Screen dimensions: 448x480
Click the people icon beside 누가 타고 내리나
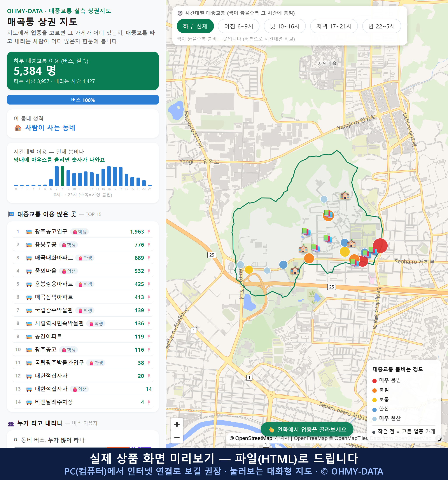[x=11, y=424]
